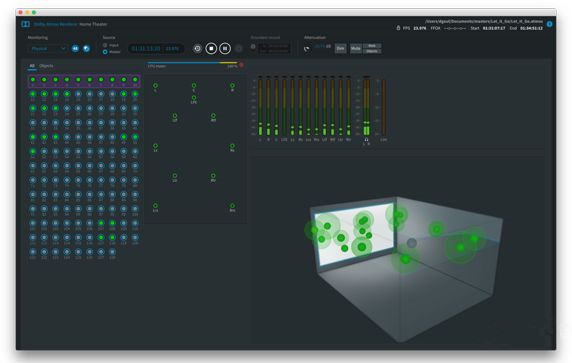
Task: Click the Rtr speaker in layout view
Action: click(213, 176)
